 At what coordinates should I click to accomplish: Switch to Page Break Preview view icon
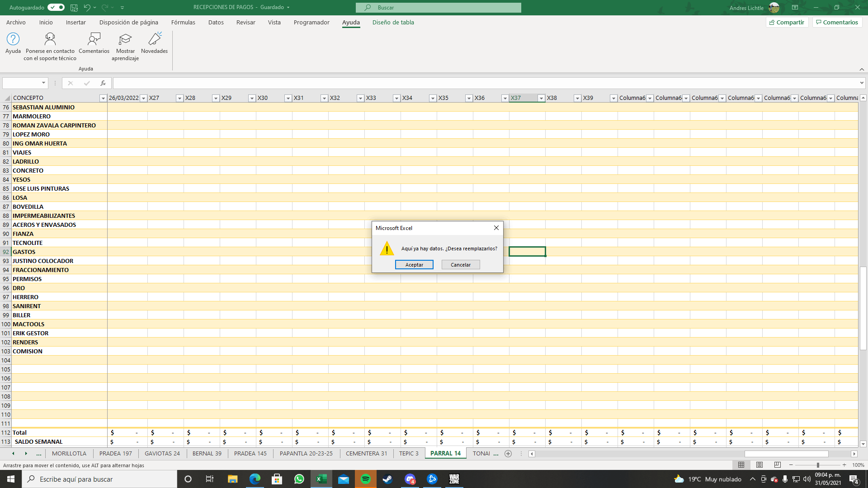click(x=777, y=465)
